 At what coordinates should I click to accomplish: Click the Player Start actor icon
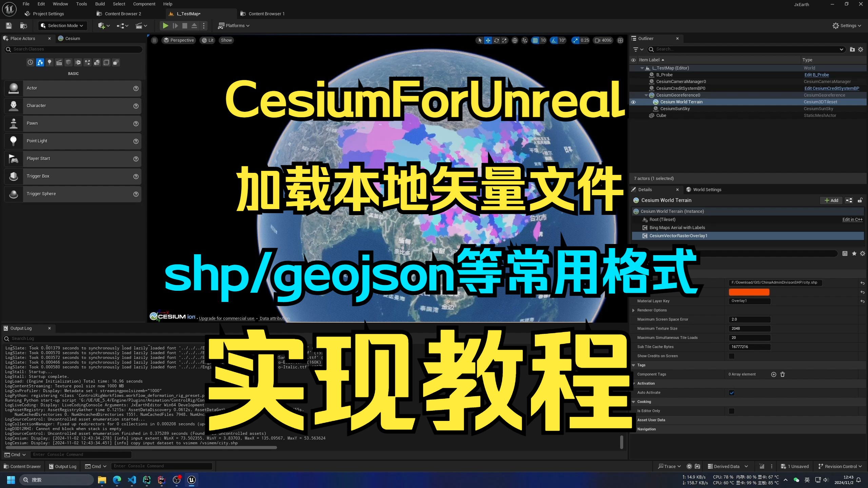click(x=13, y=158)
